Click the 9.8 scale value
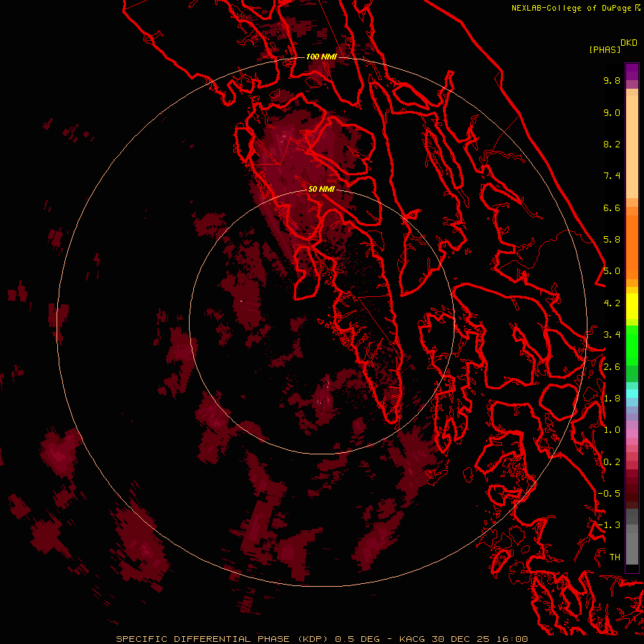This screenshot has width=644, height=644. pos(612,80)
